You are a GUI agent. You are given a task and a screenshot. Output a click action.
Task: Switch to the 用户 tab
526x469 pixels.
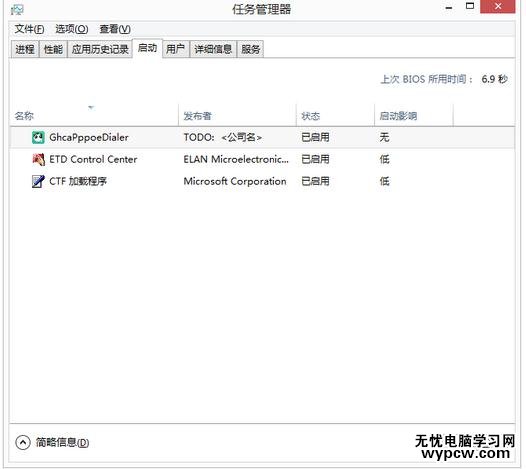tap(175, 49)
